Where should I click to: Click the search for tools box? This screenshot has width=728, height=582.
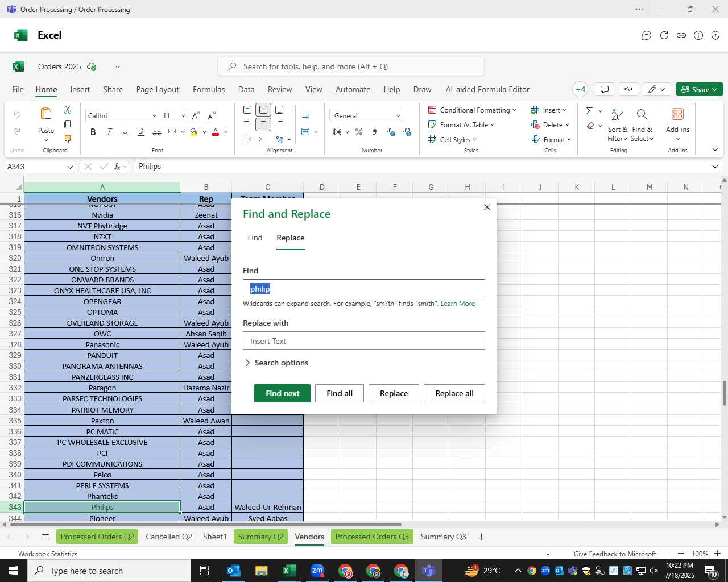tap(351, 66)
